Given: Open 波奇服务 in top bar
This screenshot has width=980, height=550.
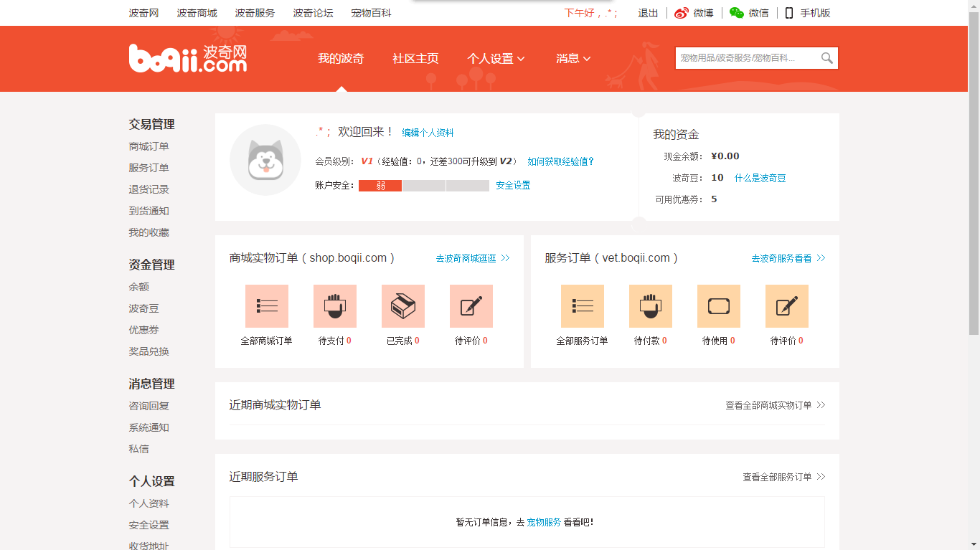Looking at the screenshot, I should tap(255, 13).
